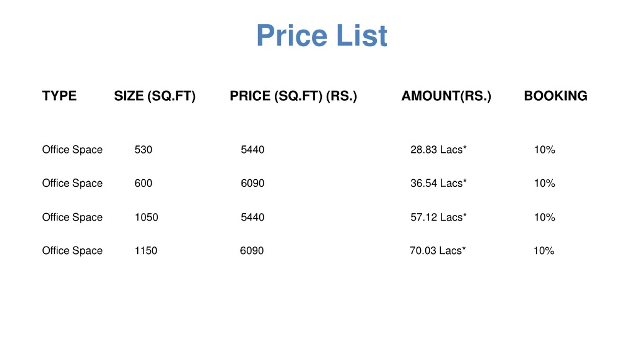
Task: Click the last row's 6090 price
Action: tap(252, 251)
